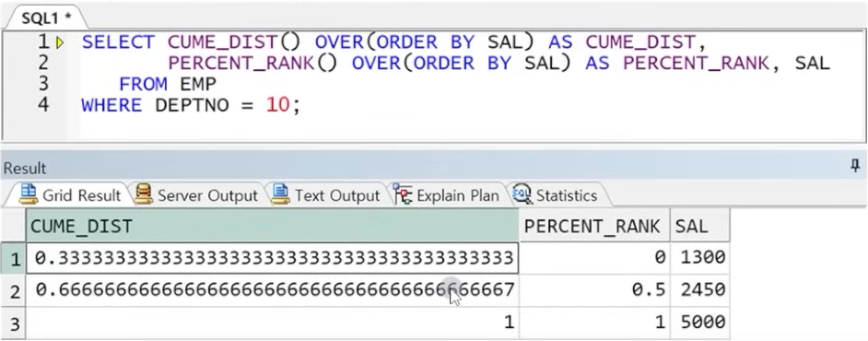Click SAL cell 2450
This screenshot has height=341, width=868.
coord(699,290)
